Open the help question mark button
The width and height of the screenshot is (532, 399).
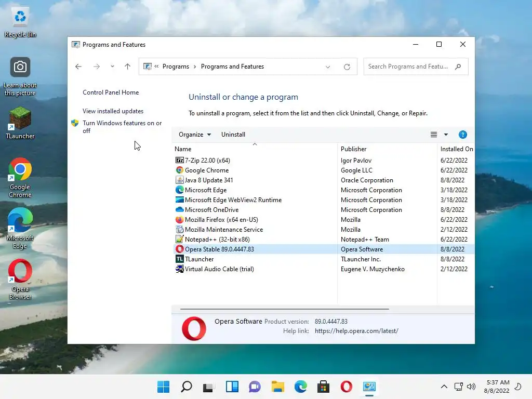click(462, 135)
